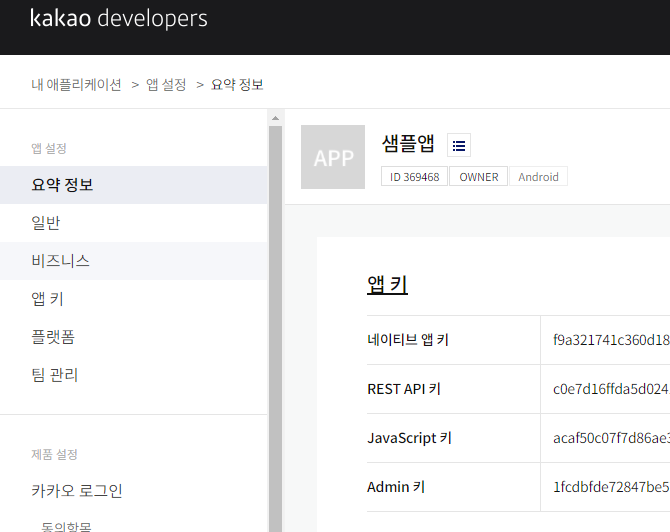Select the REST API 키 value
The width and height of the screenshot is (670, 532).
(611, 389)
